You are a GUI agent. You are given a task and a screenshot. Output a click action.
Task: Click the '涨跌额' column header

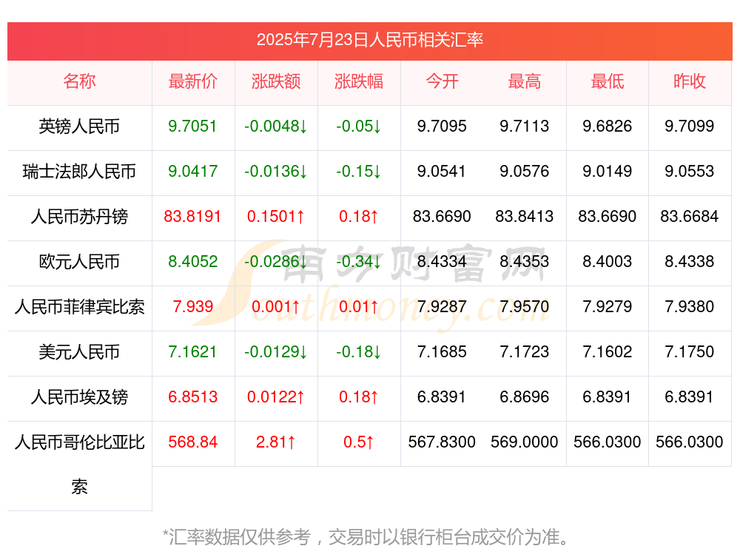[276, 81]
